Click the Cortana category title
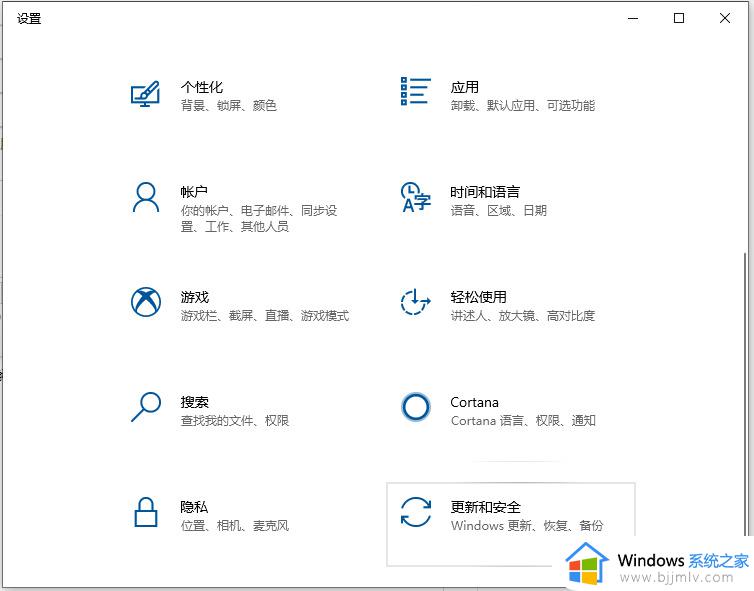Screen dimensions: 754x591 (474, 402)
